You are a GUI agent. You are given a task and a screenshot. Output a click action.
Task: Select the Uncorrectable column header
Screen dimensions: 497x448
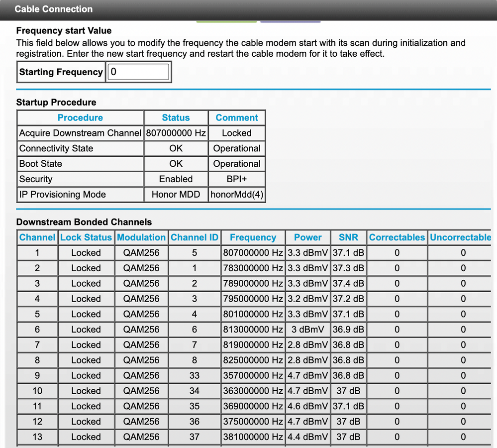pos(461,238)
